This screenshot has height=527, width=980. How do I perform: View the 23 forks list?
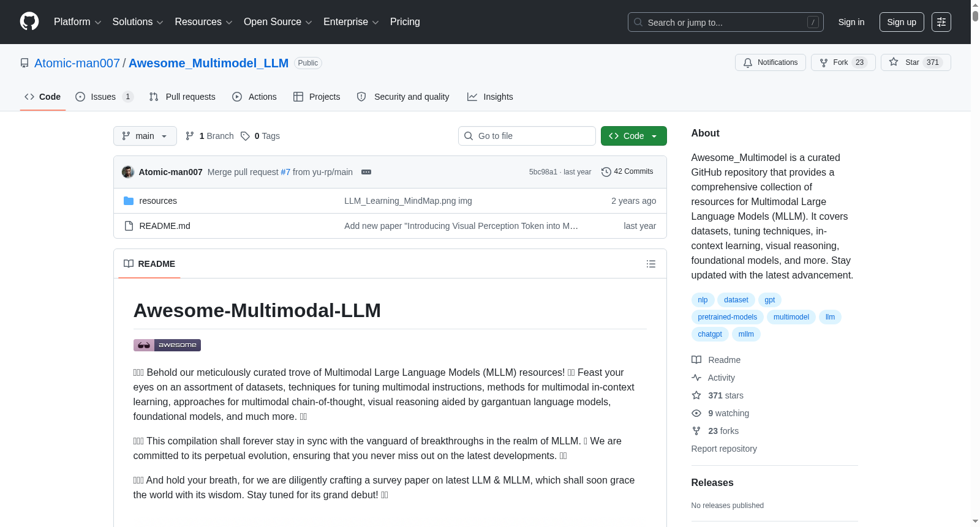715,431
